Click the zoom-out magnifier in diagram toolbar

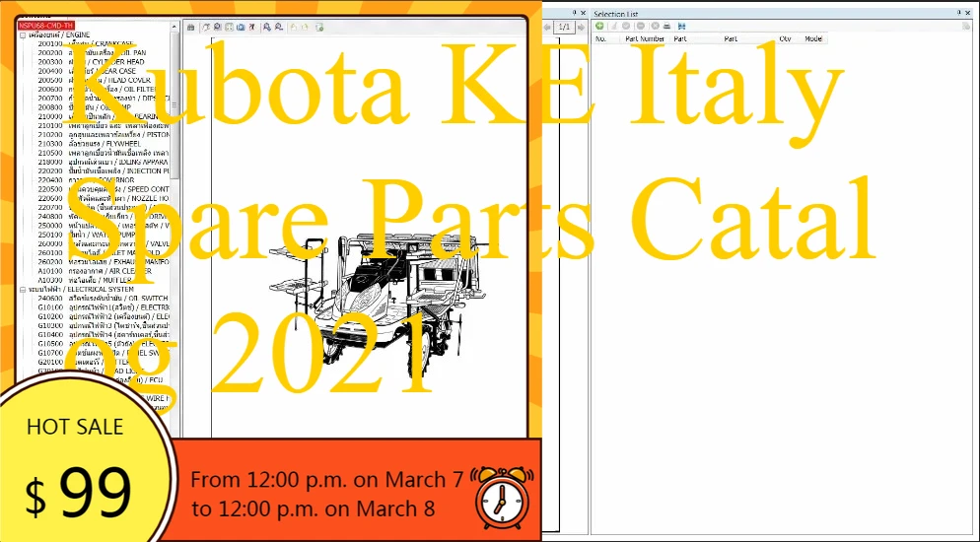(278, 28)
